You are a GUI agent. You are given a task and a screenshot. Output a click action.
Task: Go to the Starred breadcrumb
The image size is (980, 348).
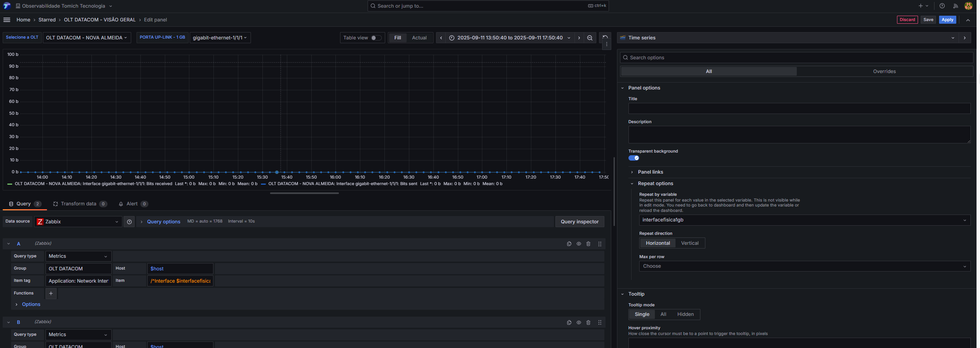coord(47,20)
